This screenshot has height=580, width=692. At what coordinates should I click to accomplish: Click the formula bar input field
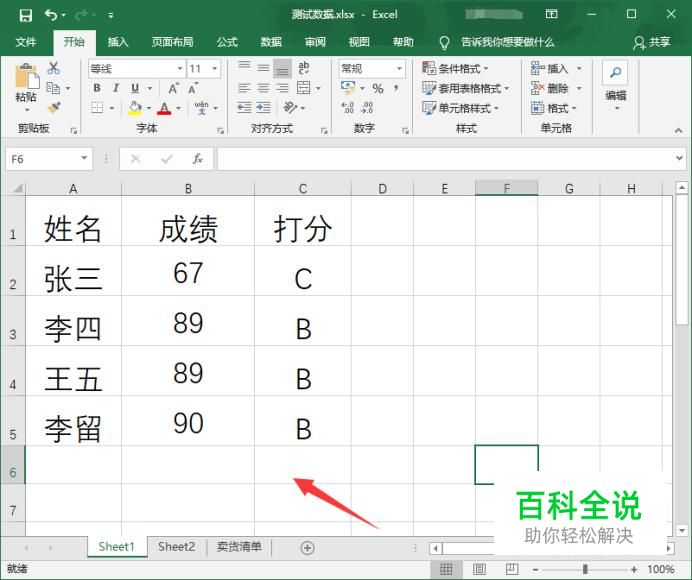tap(444, 158)
